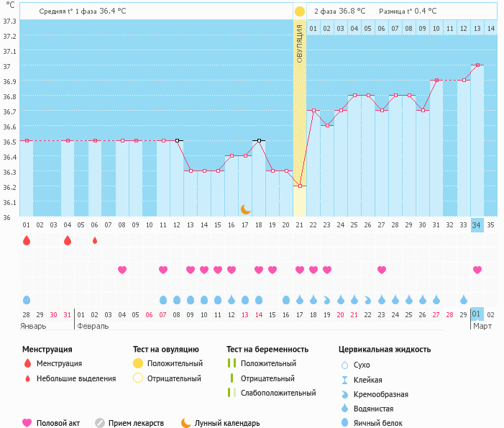Click the Март month label

pyautogui.click(x=482, y=326)
